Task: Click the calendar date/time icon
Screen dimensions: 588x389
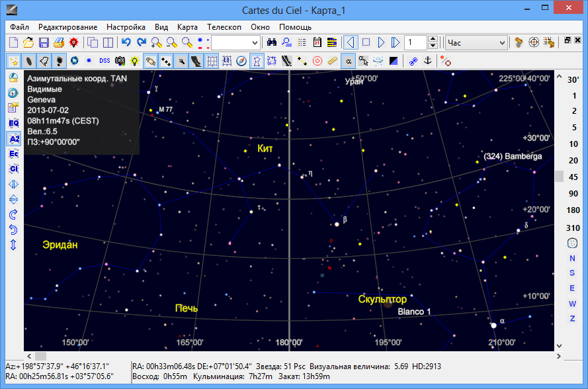Action: [317, 43]
